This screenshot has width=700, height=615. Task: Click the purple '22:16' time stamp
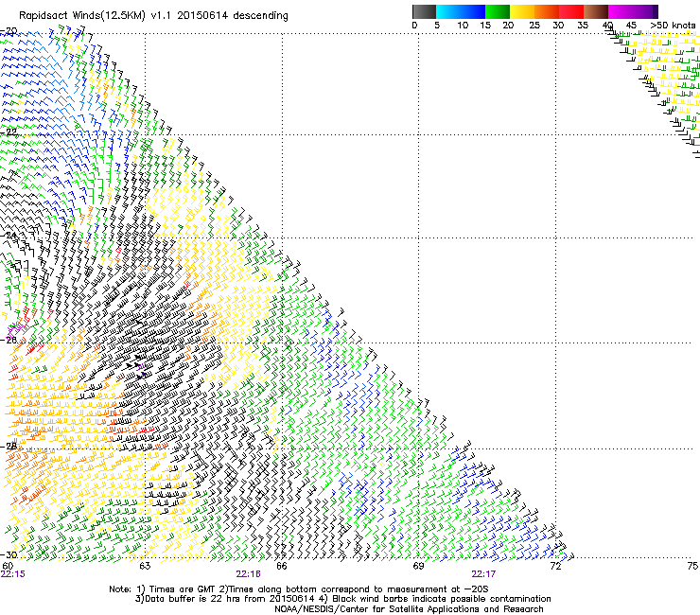pyautogui.click(x=248, y=574)
